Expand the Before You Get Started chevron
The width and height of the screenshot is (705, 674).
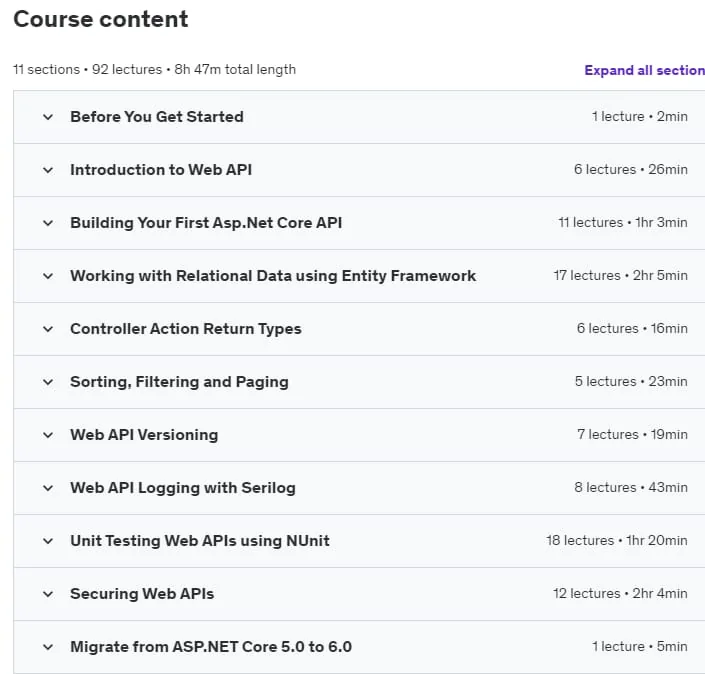point(48,117)
